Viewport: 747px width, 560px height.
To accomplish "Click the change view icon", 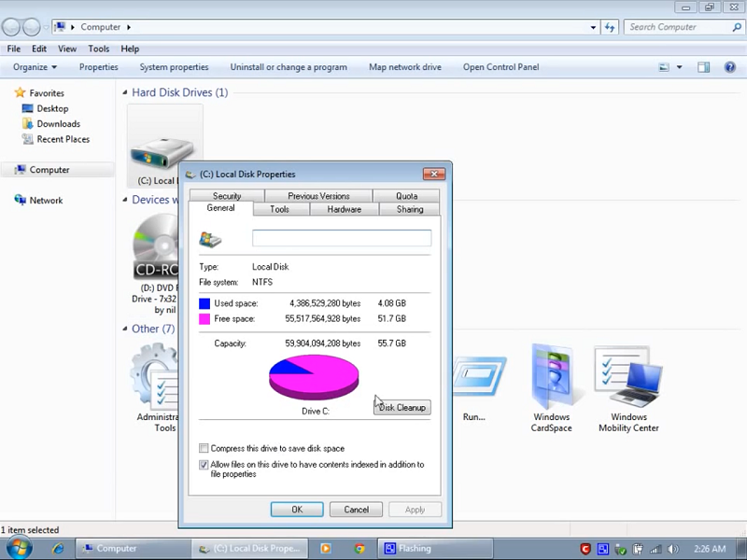I will pos(664,67).
